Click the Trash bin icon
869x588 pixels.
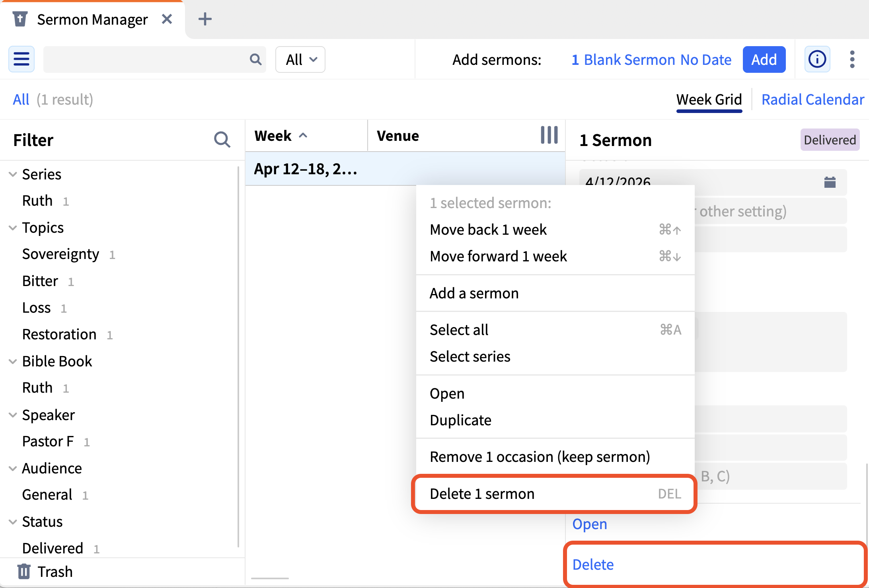[24, 571]
